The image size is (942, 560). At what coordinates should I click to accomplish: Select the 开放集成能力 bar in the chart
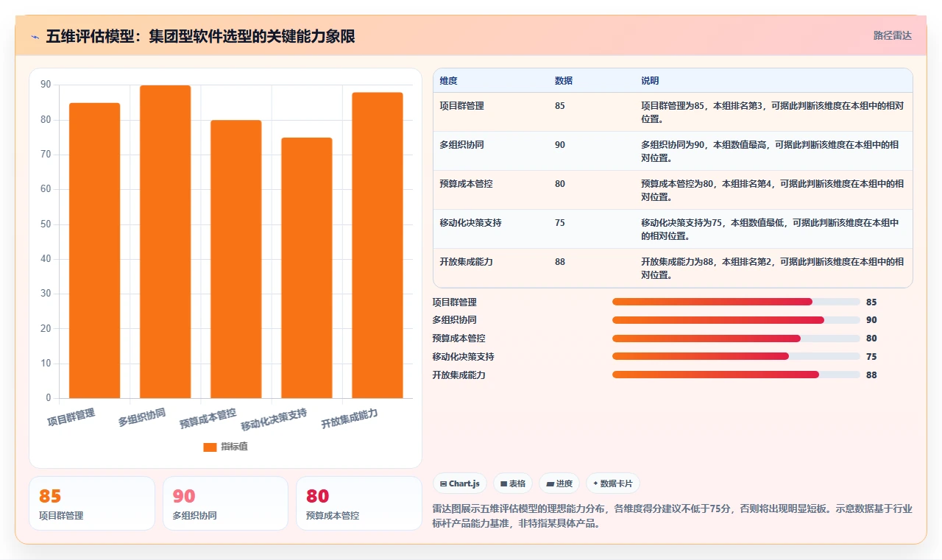click(377, 245)
